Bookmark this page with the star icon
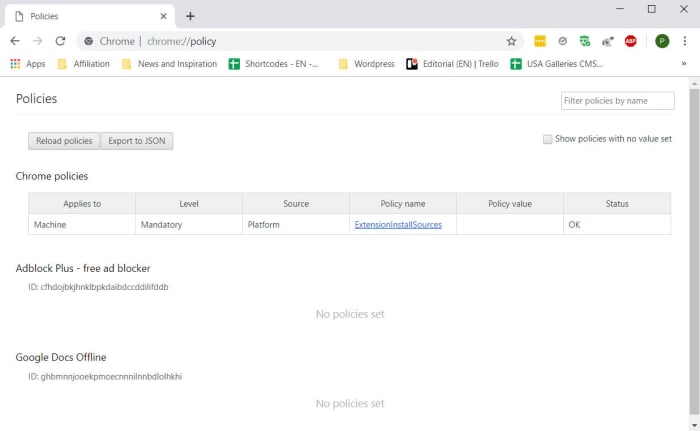This screenshot has width=700, height=431. coord(511,41)
